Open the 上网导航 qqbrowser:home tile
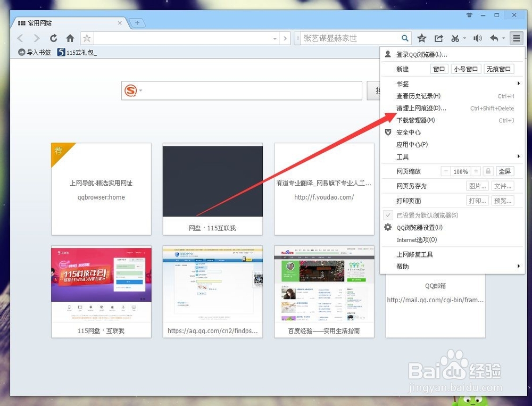532x406 pixels. point(101,189)
